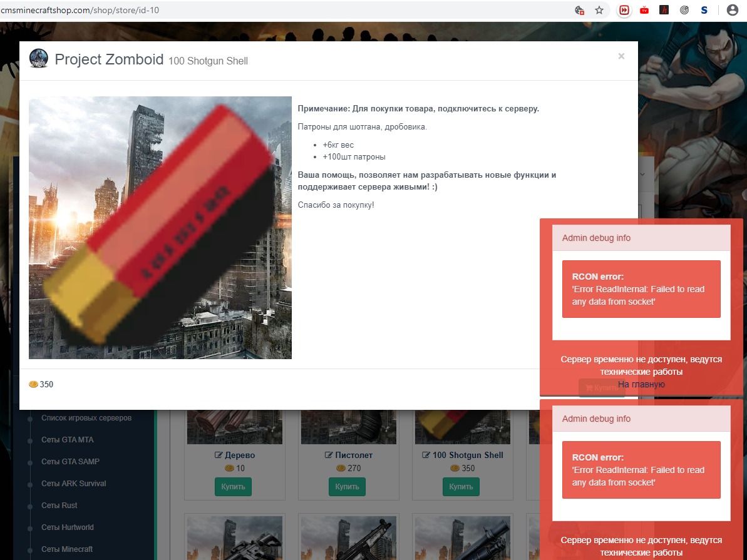
Task: Open the radar target extension icon
Action: pos(684,10)
